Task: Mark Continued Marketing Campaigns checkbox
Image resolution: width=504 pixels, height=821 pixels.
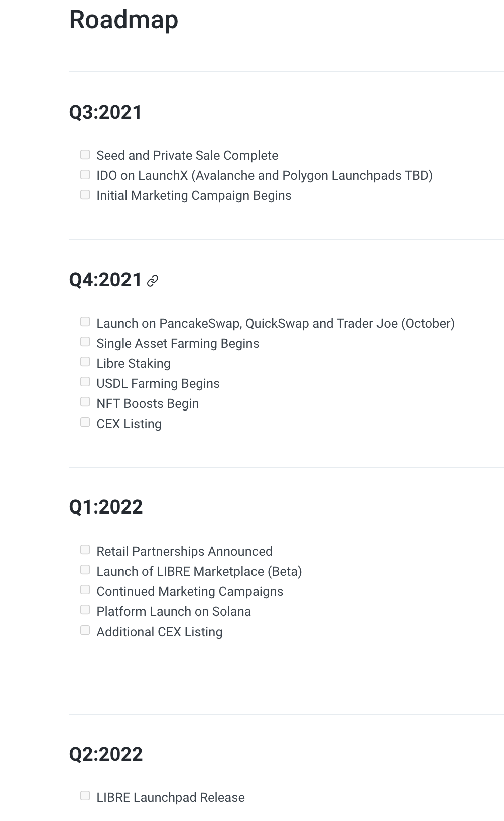Action: click(85, 590)
